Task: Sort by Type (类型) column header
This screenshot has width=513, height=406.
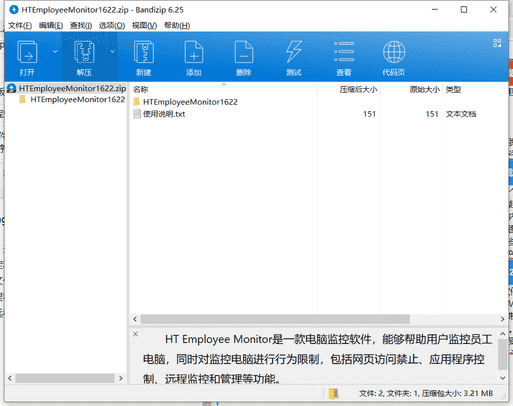Action: [x=453, y=89]
